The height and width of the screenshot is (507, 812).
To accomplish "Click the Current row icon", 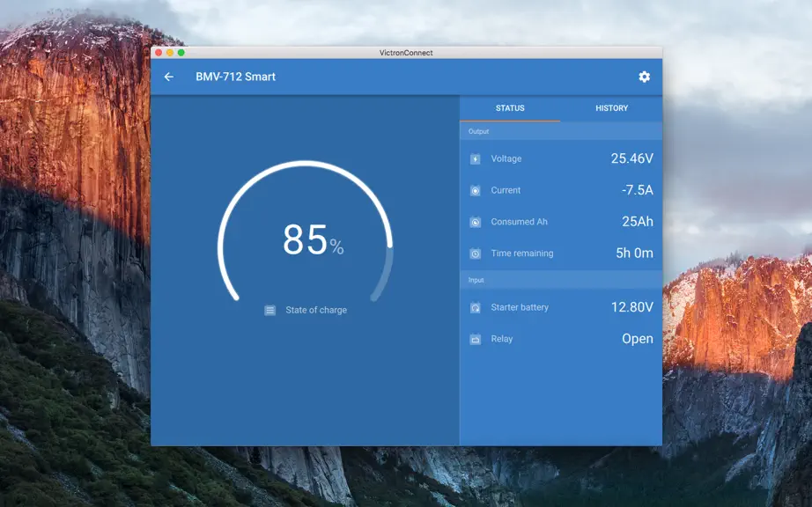I will [475, 190].
